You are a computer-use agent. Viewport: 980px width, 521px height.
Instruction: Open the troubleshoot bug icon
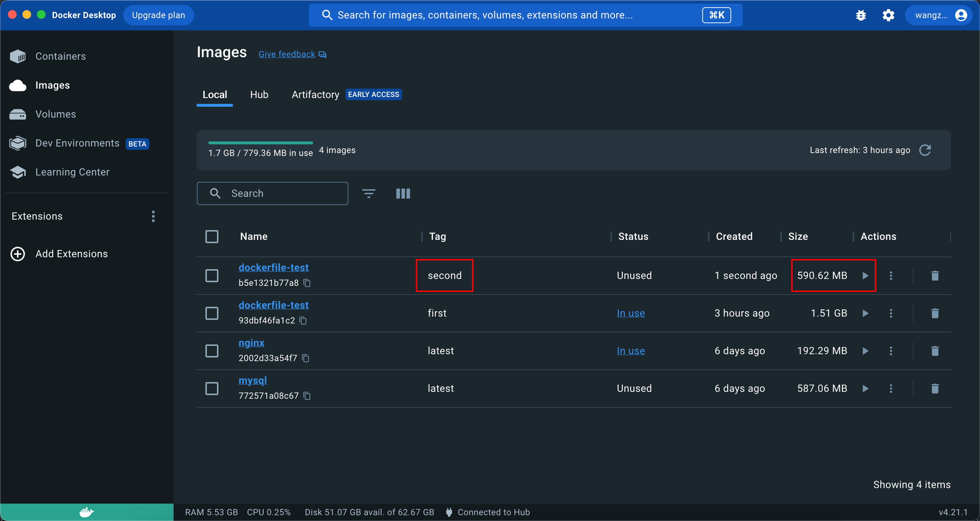point(861,15)
